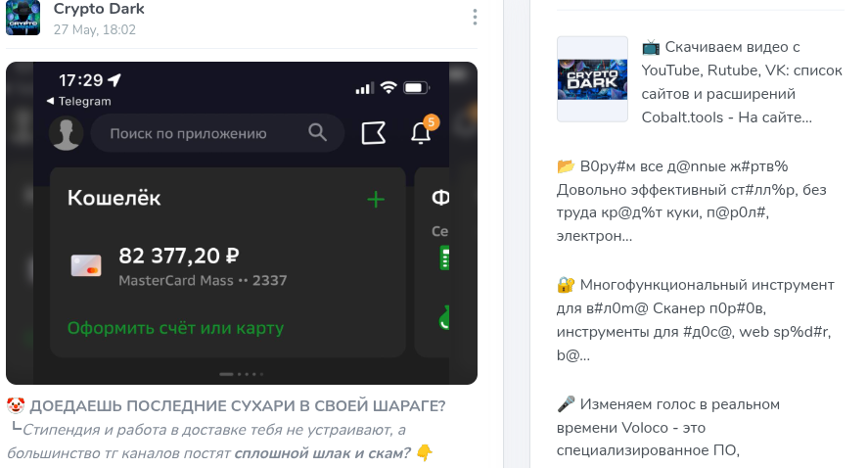The width and height of the screenshot is (868, 468).
Task: Open the Изменяем голос Voloco post
Action: pos(668,427)
